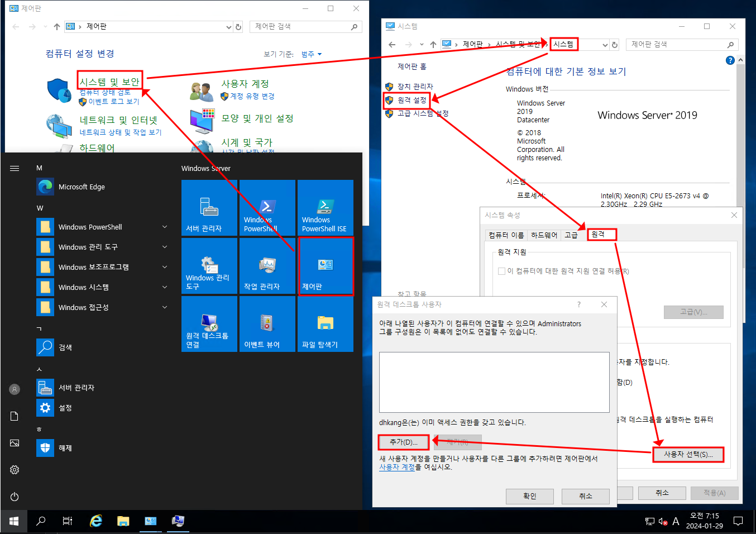Open Settings gear in Start sidebar
The height and width of the screenshot is (534, 756).
coord(15,470)
